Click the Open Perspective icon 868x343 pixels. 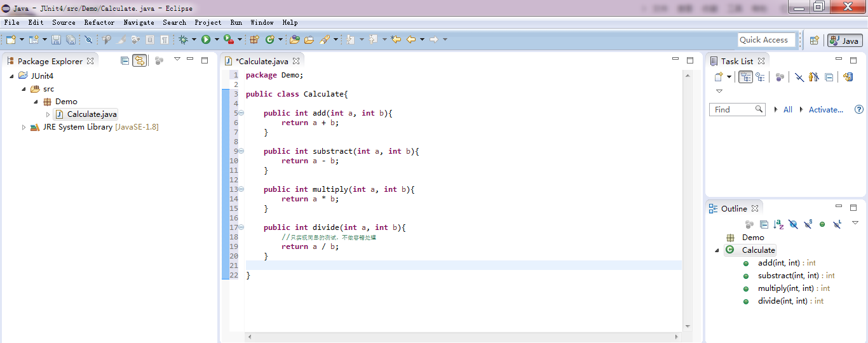click(814, 40)
